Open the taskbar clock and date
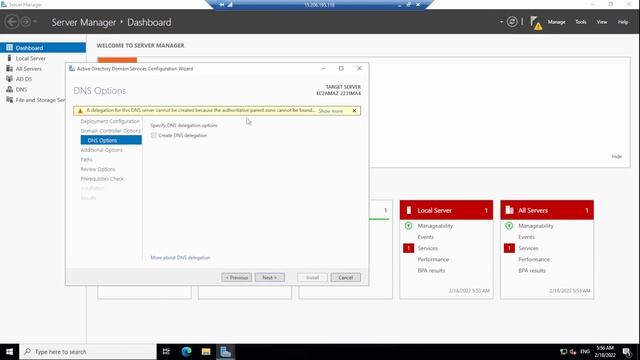Viewport: 640px width, 360px height. (x=605, y=351)
